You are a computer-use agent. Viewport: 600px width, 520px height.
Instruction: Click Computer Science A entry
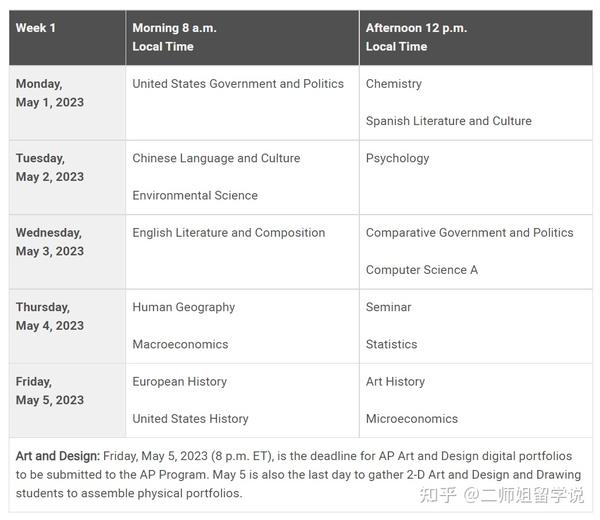point(422,270)
